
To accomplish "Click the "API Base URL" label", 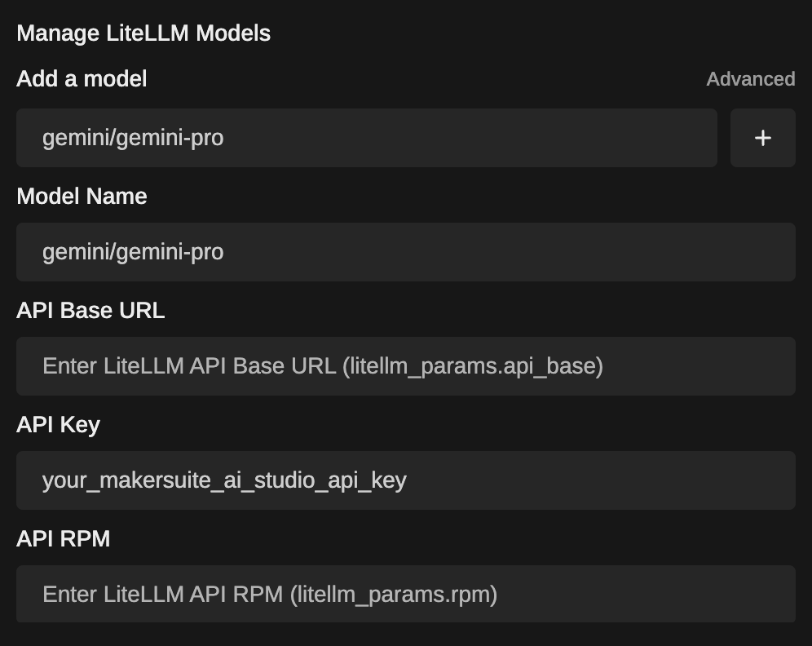I will pos(90,311).
